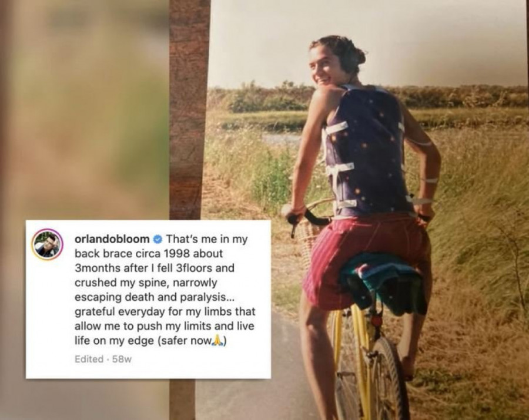Viewport: 529px width, 420px height.
Task: Click the orlandobloom username link
Action: click(x=112, y=239)
